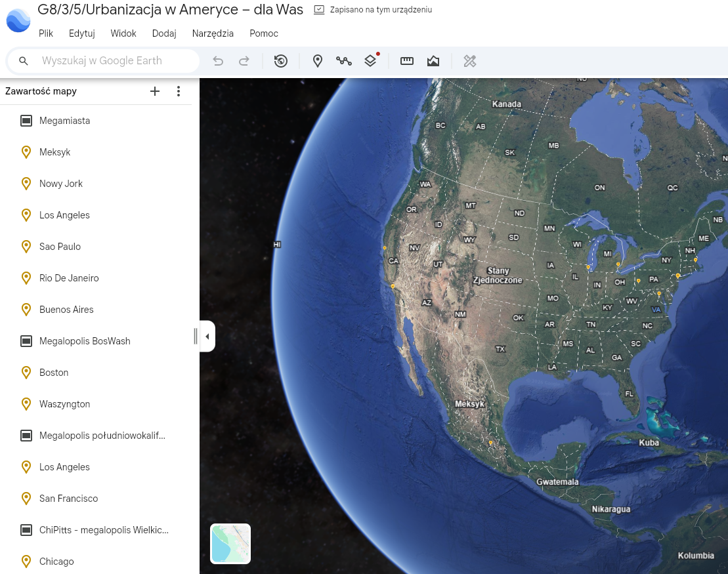Click the map style thumbnail preview
Viewport: 728px width, 574px height.
pos(230,544)
